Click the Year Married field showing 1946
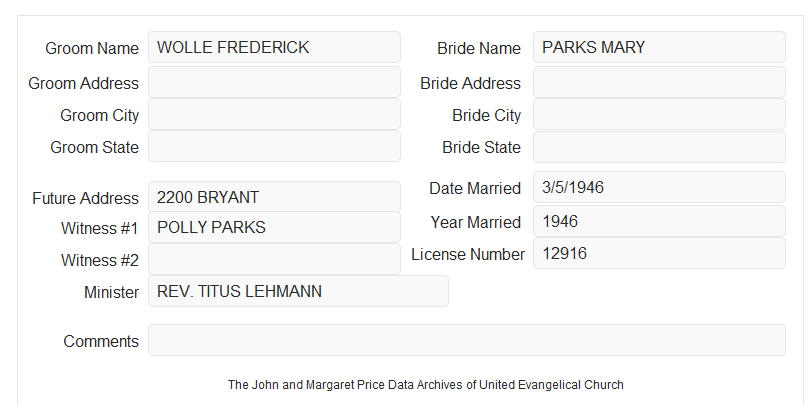Viewport: 805px width, 405px height. tap(659, 221)
